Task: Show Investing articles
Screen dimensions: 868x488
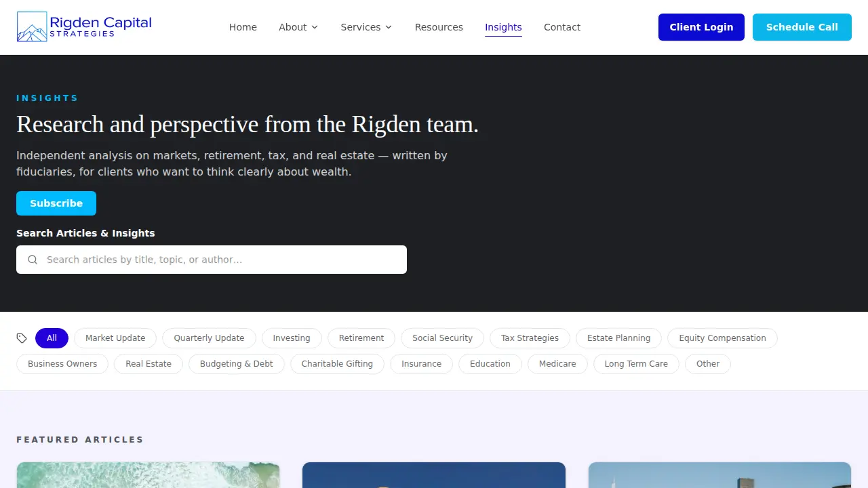Action: click(x=292, y=338)
